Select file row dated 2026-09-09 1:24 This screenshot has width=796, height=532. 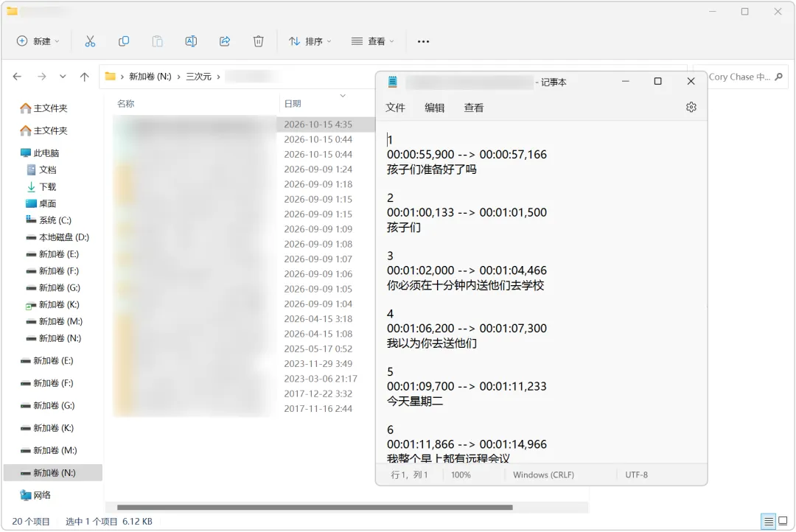244,169
